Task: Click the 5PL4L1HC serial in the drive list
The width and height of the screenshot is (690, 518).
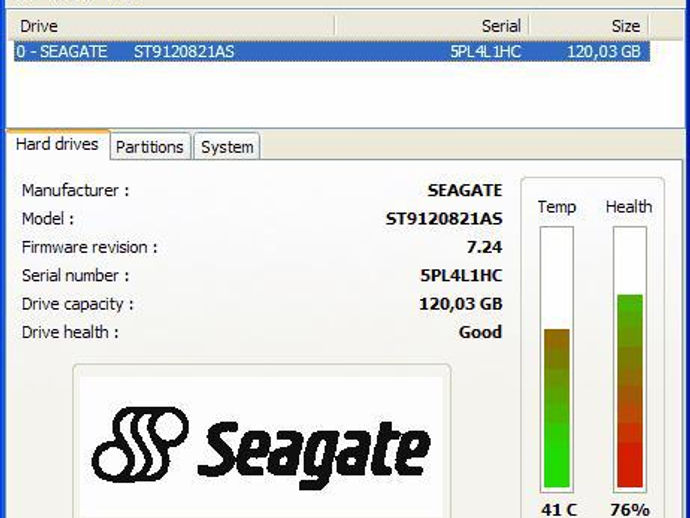Action: [x=485, y=52]
